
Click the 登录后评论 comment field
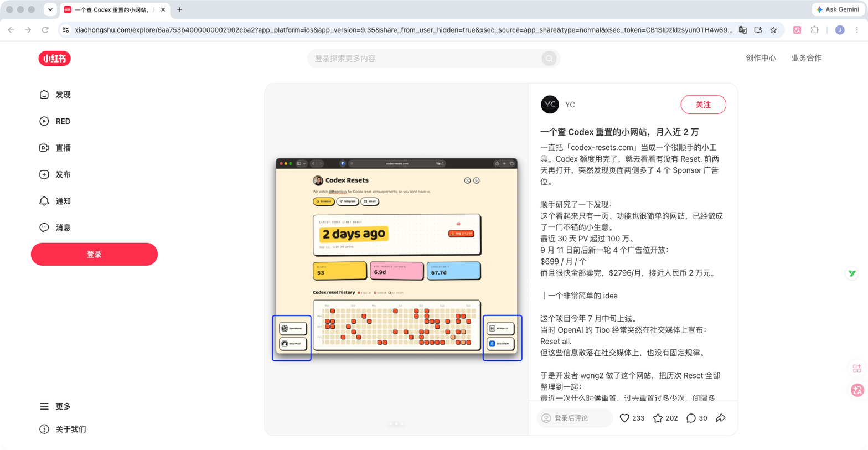(x=575, y=418)
